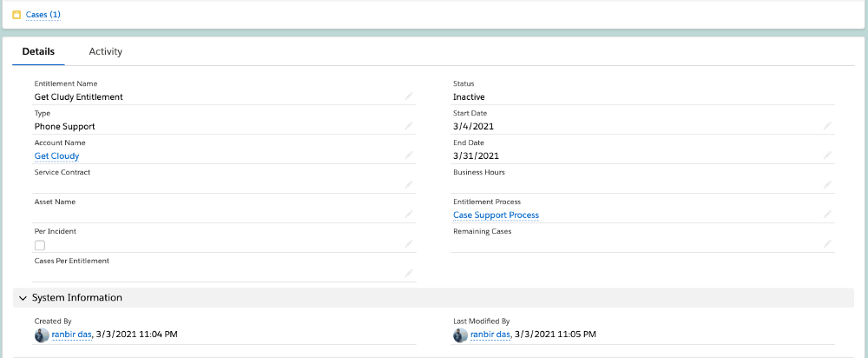868x358 pixels.
Task: Edit the Asset Name pencil icon
Action: pyautogui.click(x=409, y=214)
